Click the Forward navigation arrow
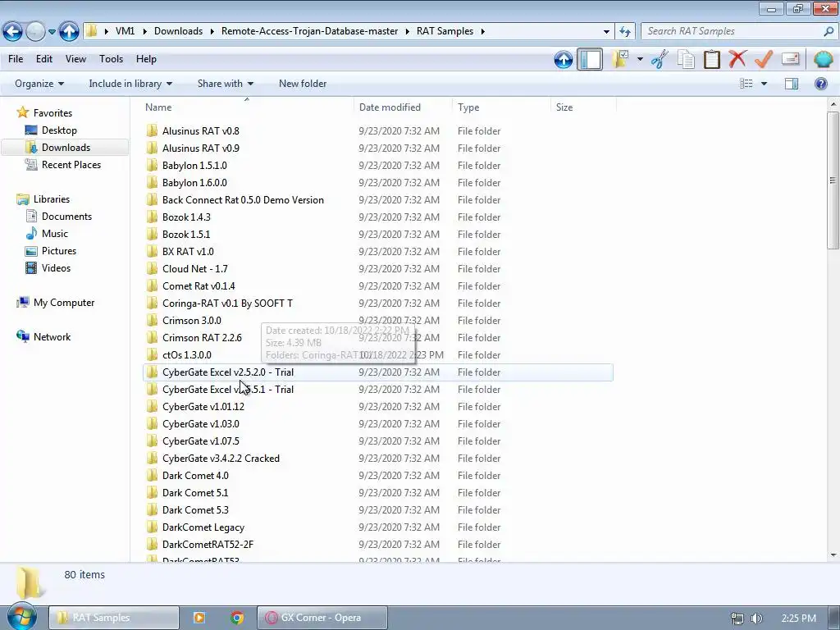 (35, 32)
